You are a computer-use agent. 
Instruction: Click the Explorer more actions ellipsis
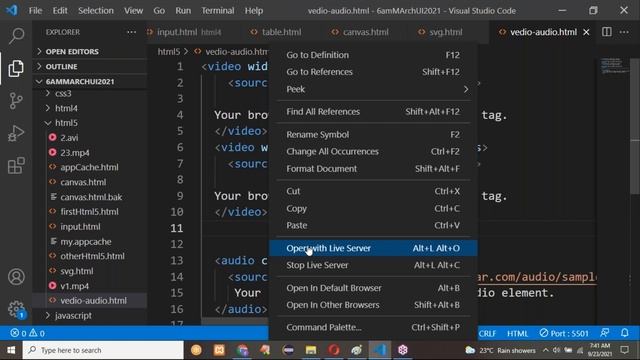[x=131, y=32]
